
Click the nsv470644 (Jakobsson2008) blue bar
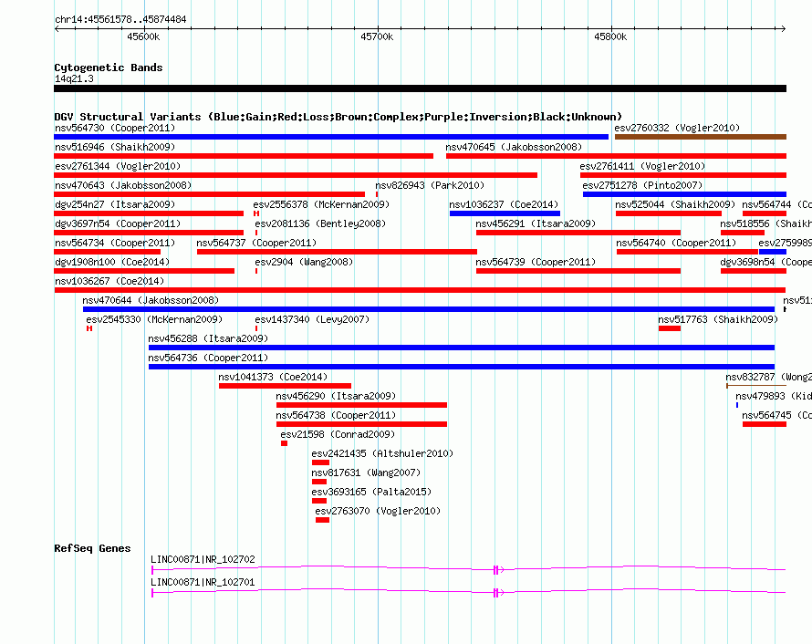tap(429, 309)
